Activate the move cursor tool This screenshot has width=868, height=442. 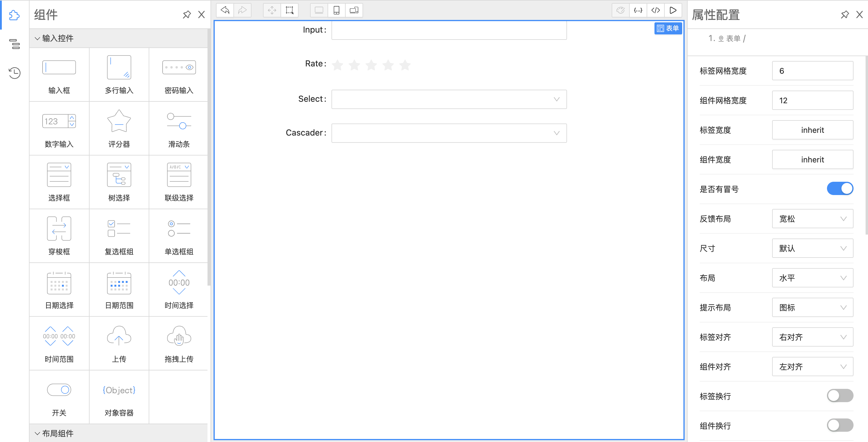point(272,10)
